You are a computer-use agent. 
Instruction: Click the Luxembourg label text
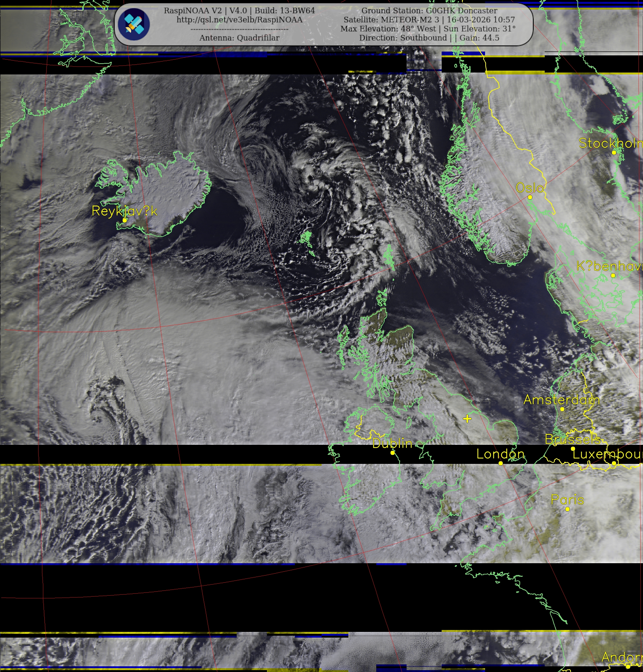click(607, 454)
